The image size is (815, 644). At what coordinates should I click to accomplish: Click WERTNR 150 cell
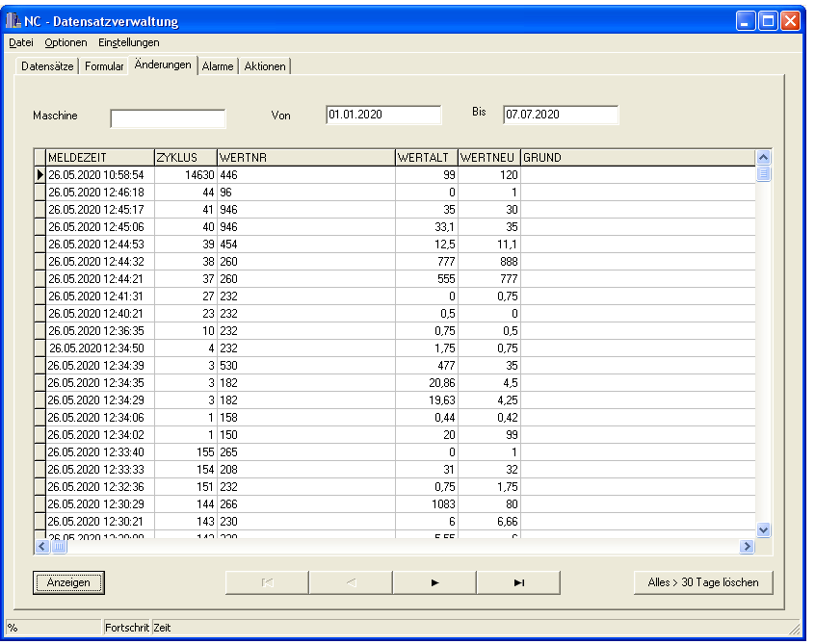(x=306, y=435)
